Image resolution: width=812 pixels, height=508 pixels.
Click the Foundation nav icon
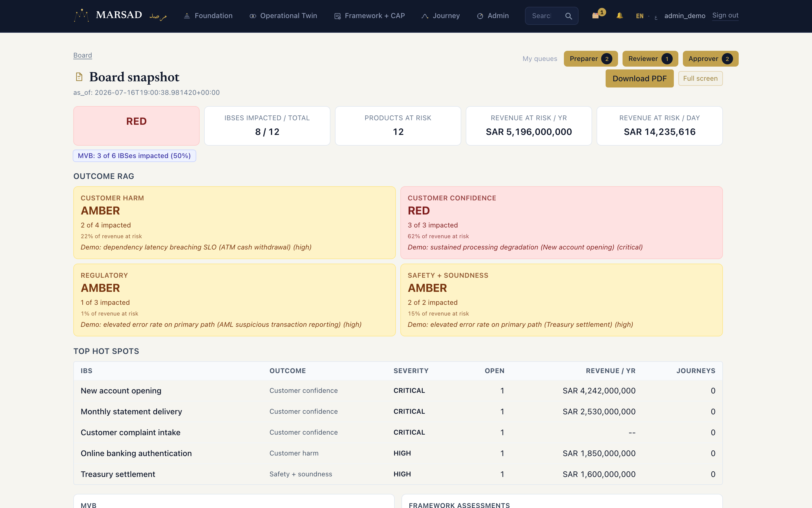click(187, 16)
